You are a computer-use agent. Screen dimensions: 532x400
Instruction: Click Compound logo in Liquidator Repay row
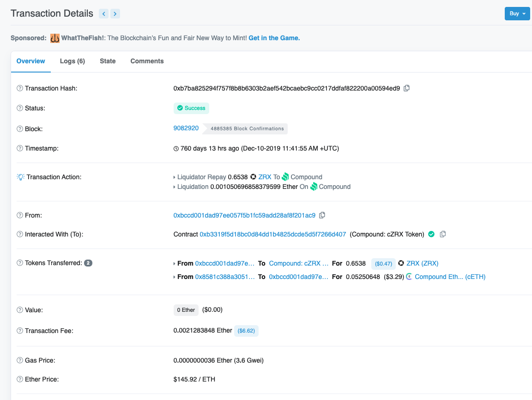tap(285, 177)
